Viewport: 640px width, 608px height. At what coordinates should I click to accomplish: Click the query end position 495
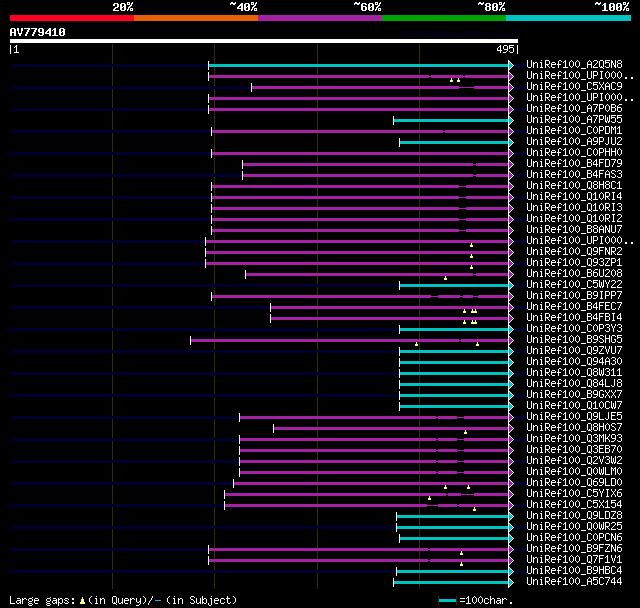point(505,49)
